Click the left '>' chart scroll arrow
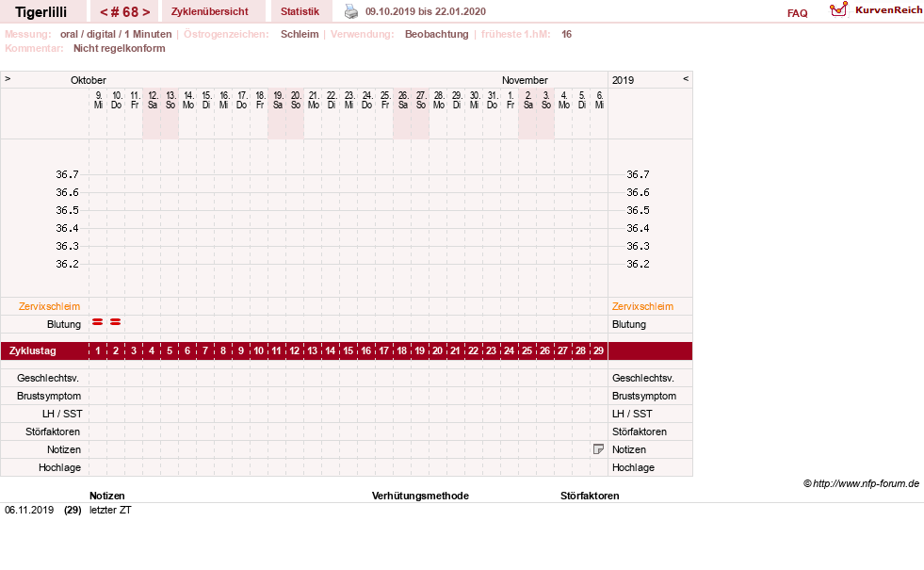This screenshot has width=924, height=570. [x=8, y=78]
